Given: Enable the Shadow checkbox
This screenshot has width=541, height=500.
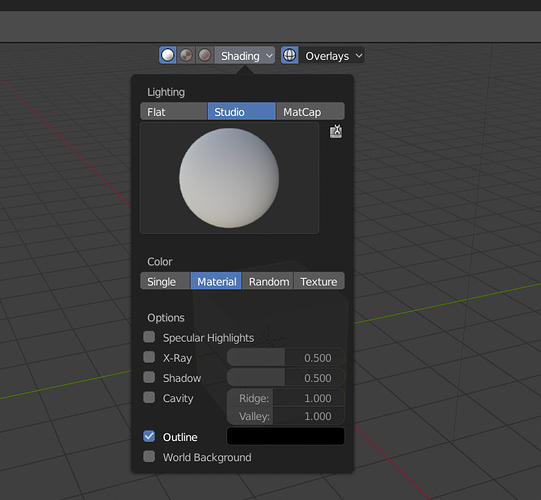Looking at the screenshot, I should click(149, 377).
